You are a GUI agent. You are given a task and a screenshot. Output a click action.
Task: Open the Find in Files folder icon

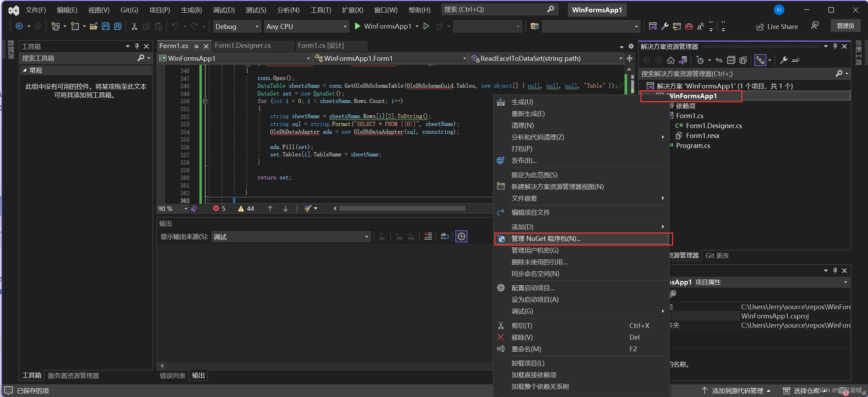[535, 26]
